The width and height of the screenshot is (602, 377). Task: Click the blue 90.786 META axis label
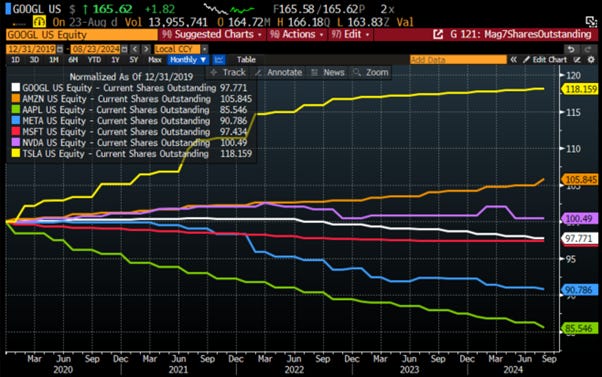579,290
